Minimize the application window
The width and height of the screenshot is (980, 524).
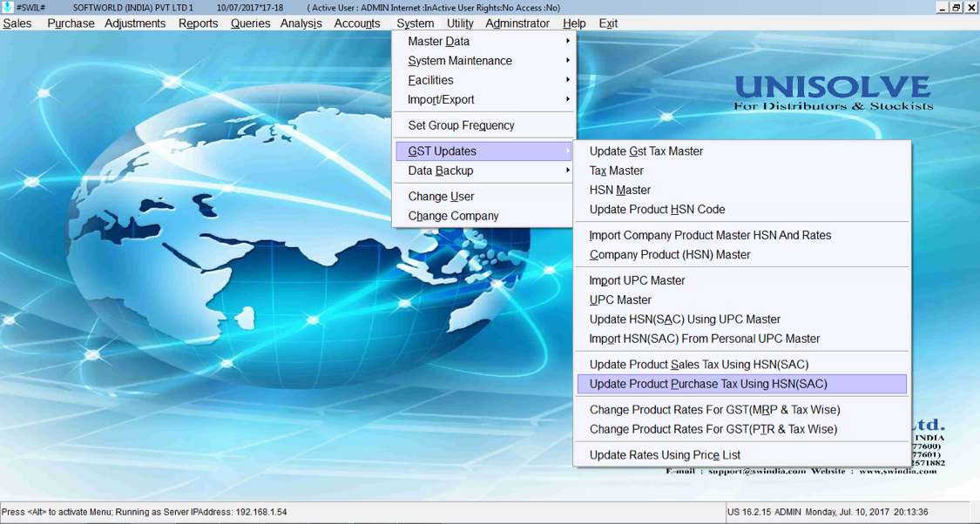point(943,8)
